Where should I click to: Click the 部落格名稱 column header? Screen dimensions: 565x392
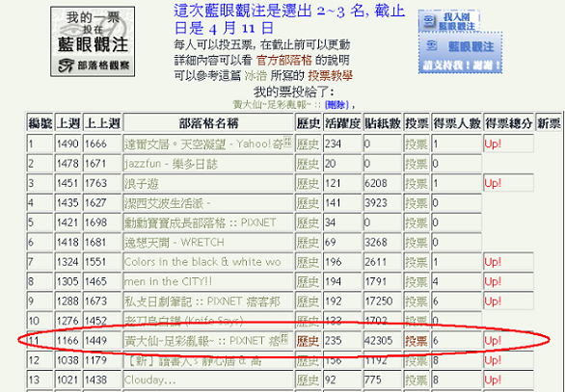point(208,123)
